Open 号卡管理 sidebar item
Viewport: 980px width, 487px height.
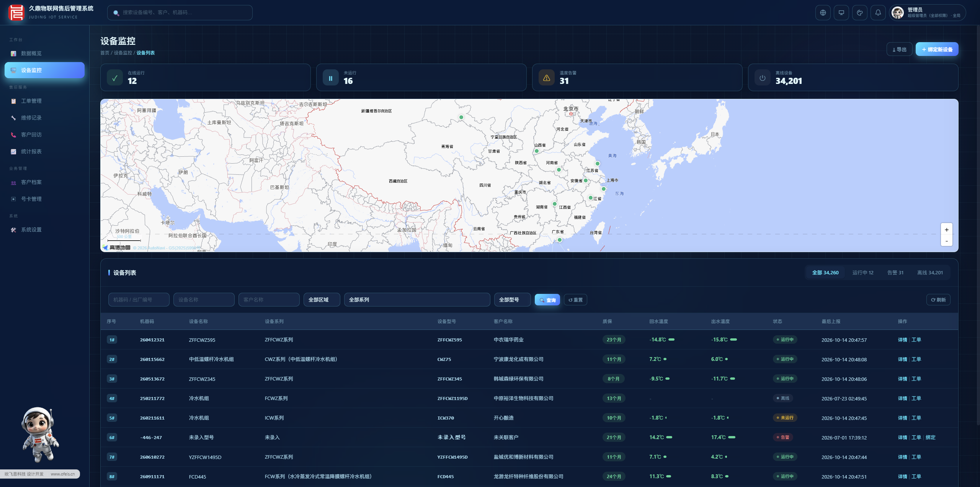44,199
